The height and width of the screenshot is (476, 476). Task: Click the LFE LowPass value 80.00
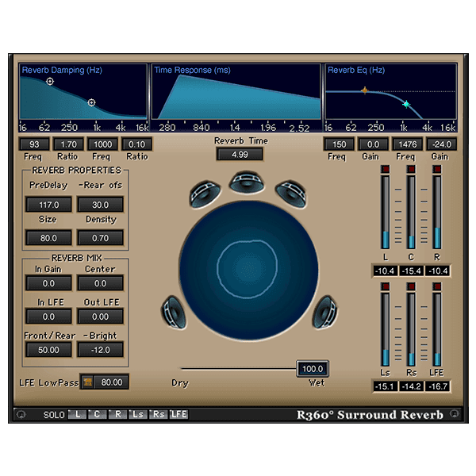[111, 382]
